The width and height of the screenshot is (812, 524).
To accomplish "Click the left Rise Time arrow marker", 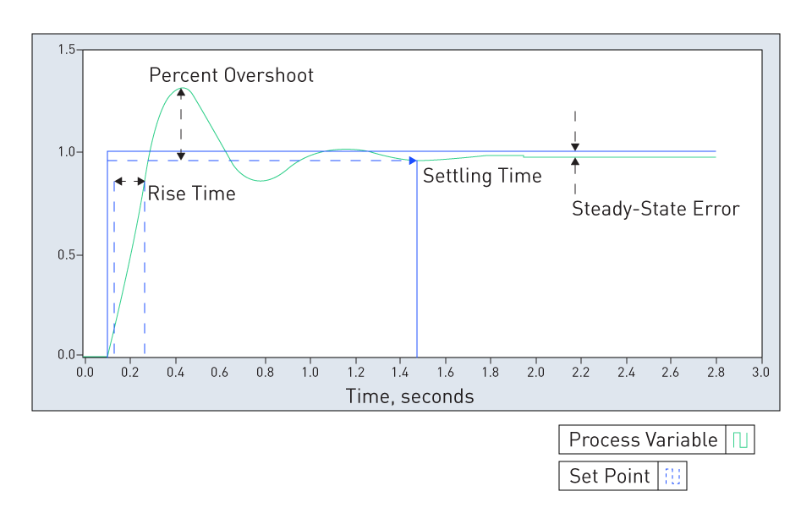I will pyautogui.click(x=119, y=181).
